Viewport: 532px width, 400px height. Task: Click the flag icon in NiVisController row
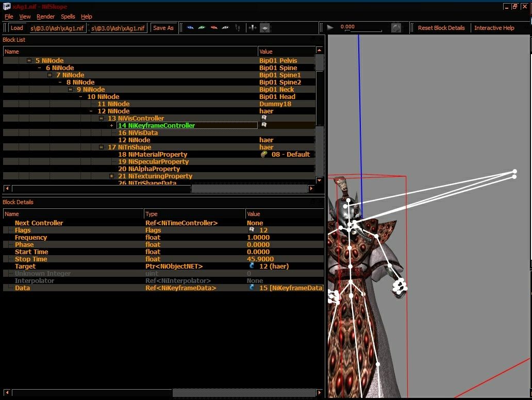pyautogui.click(x=264, y=118)
